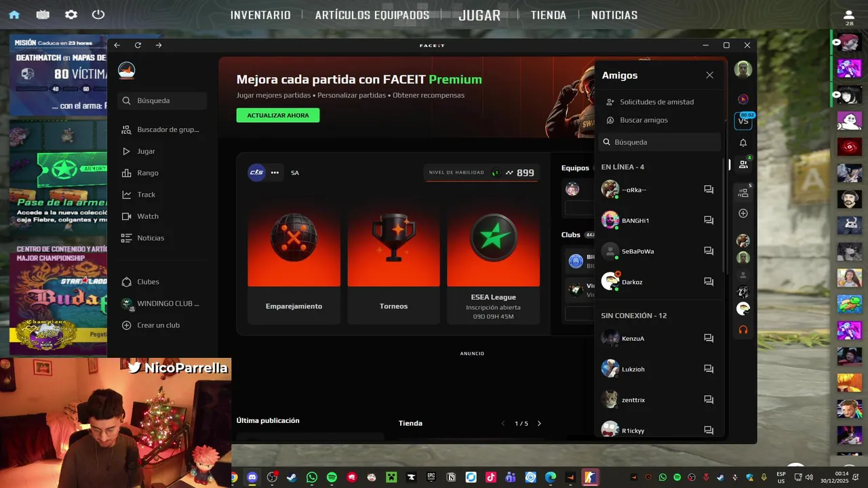
Task: Open Track in FACEIT sidebar
Action: (161, 195)
